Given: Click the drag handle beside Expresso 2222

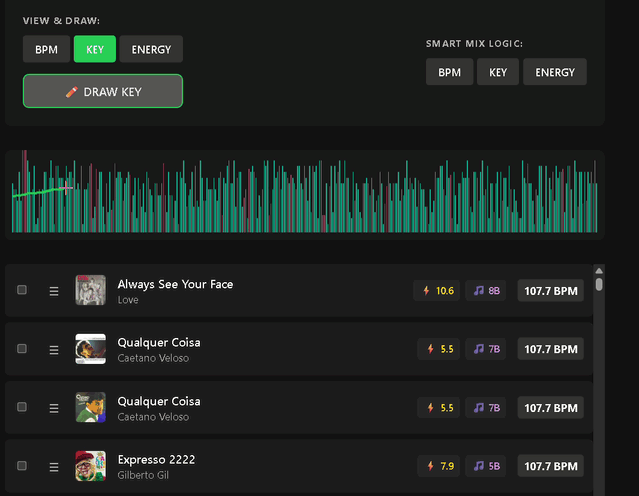Looking at the screenshot, I should [x=54, y=466].
